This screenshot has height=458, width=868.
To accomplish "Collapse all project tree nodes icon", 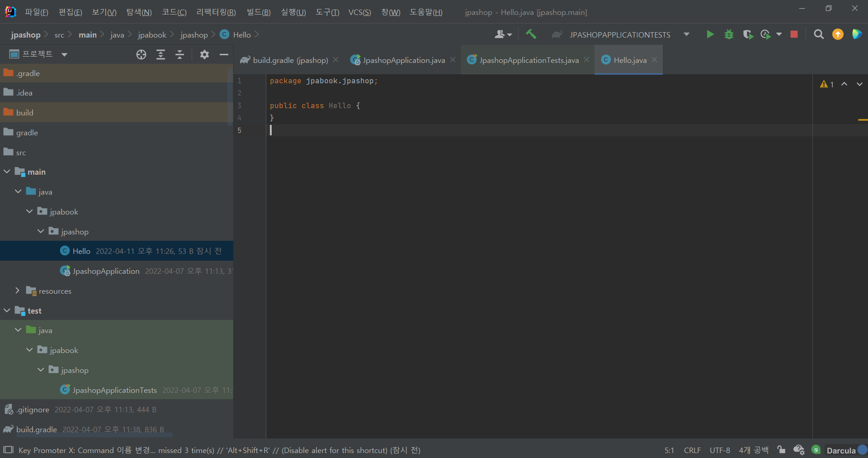I will tap(179, 54).
